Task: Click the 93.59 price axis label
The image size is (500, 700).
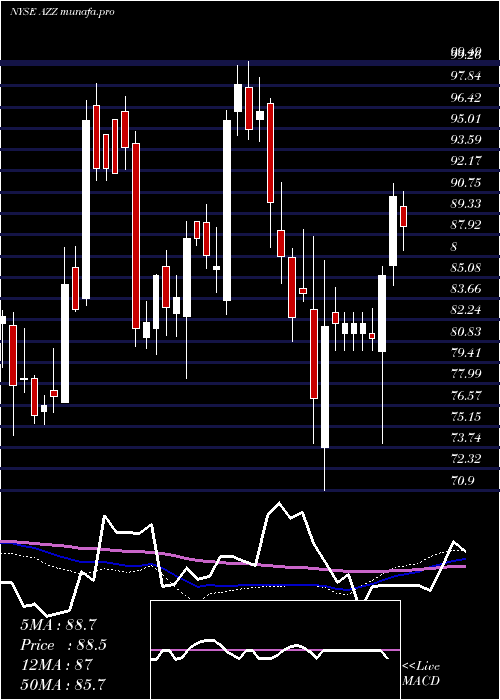Action: tap(466, 140)
